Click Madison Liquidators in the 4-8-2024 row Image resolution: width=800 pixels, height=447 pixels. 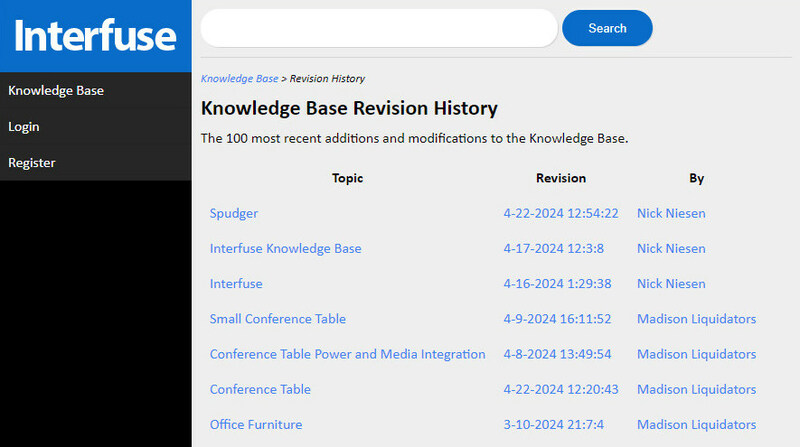[x=696, y=354]
